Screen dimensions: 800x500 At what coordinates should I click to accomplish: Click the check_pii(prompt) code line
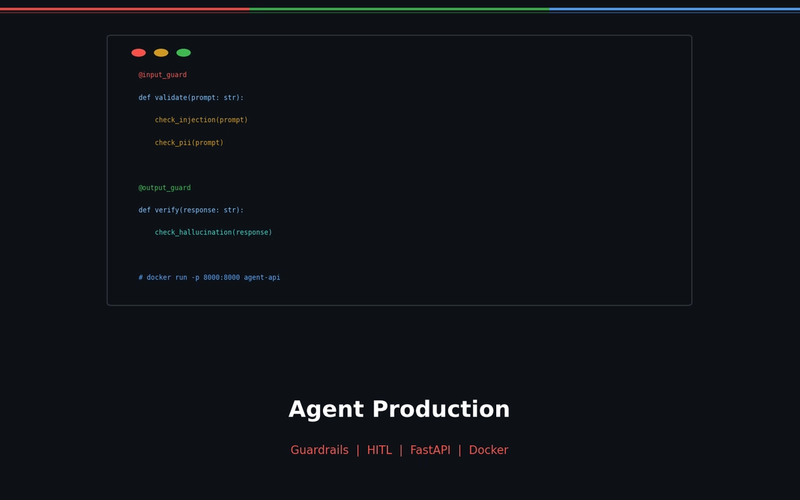189,142
